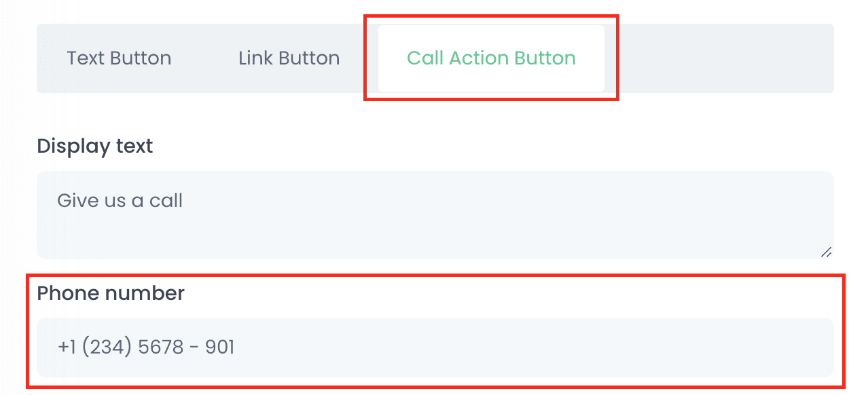This screenshot has height=395, width=868.
Task: Click the '(234)' area code in placeholder
Action: click(x=107, y=347)
